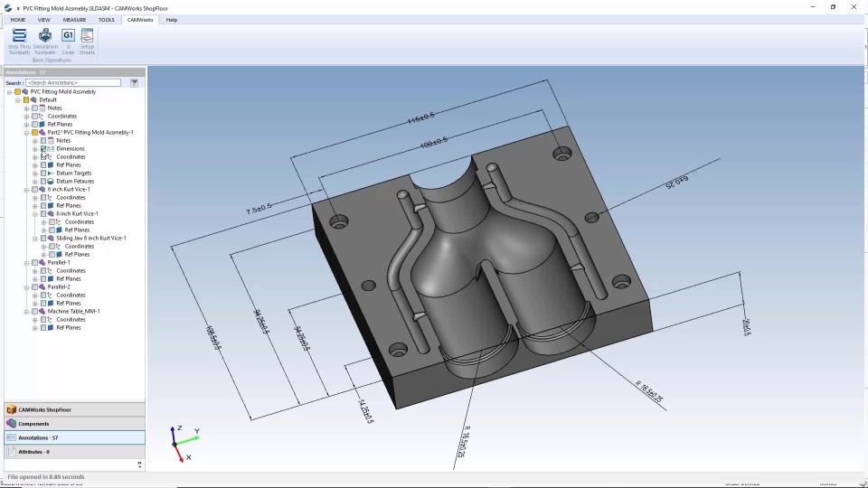Click the Parallel-2 component icon
Image resolution: width=868 pixels, height=488 pixels.
click(42, 287)
